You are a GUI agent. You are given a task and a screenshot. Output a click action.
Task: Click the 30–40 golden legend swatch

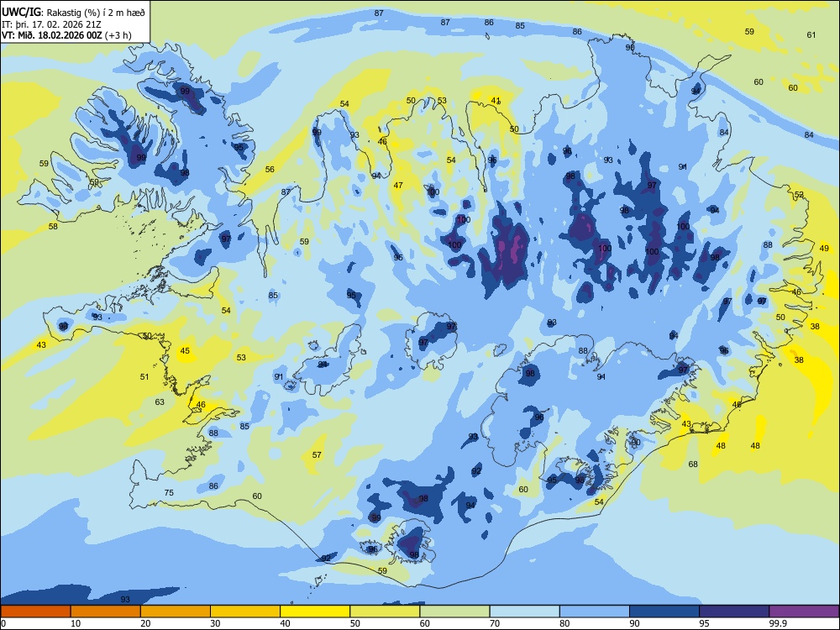point(245,612)
